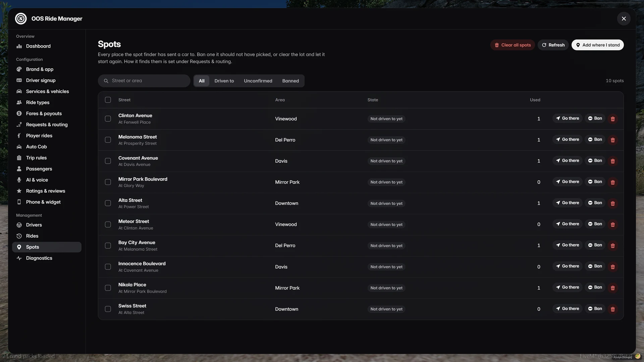Image resolution: width=644 pixels, height=362 pixels.
Task: Open Brand & app configuration
Action: tap(47, 69)
